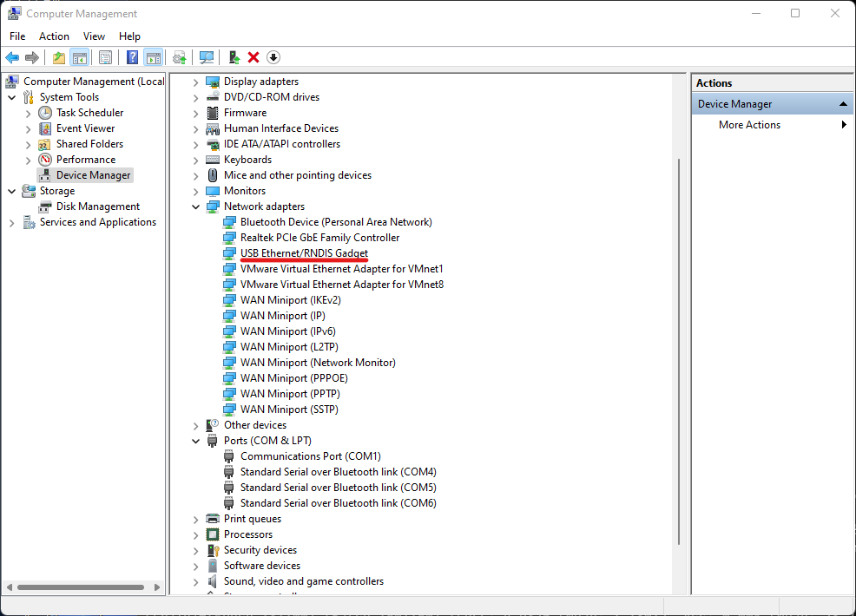Select Device Manager in the left tree

[x=94, y=175]
